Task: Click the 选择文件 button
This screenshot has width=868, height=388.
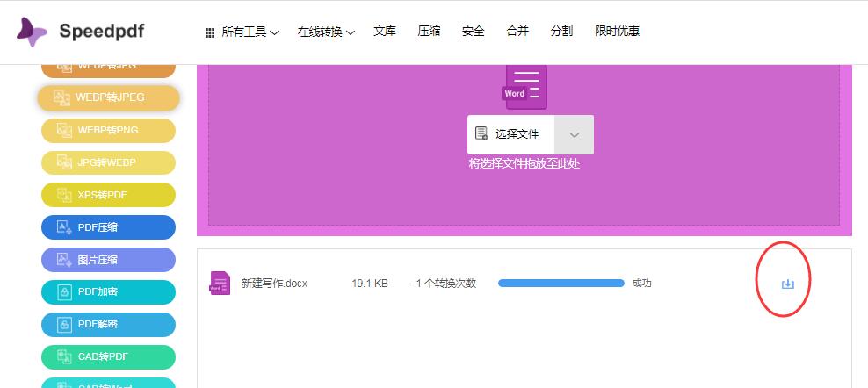Action: coord(511,134)
